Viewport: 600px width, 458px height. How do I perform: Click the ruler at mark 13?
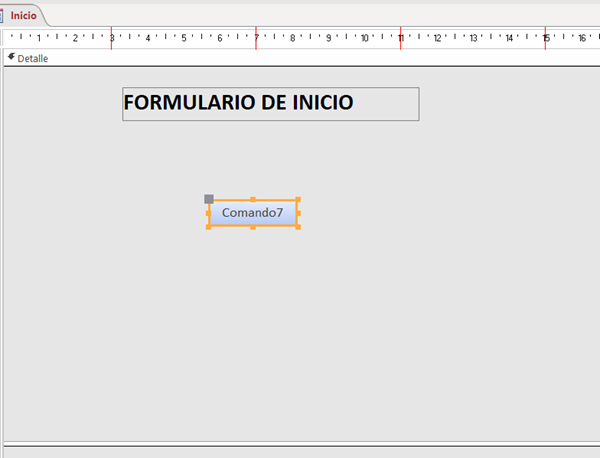(x=473, y=38)
